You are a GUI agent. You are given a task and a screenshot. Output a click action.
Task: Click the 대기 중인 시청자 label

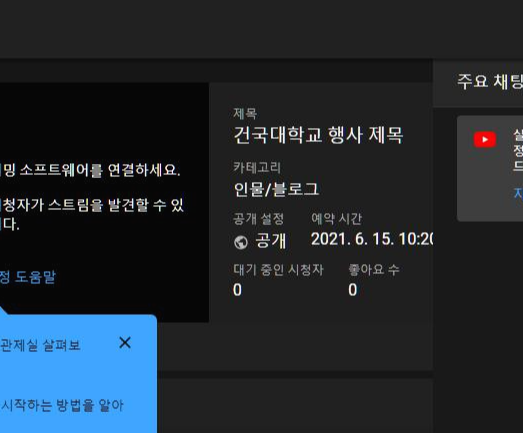pyautogui.click(x=278, y=270)
